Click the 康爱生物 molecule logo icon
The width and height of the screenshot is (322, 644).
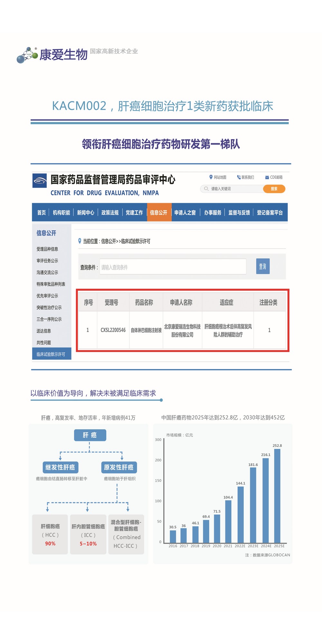(x=27, y=55)
